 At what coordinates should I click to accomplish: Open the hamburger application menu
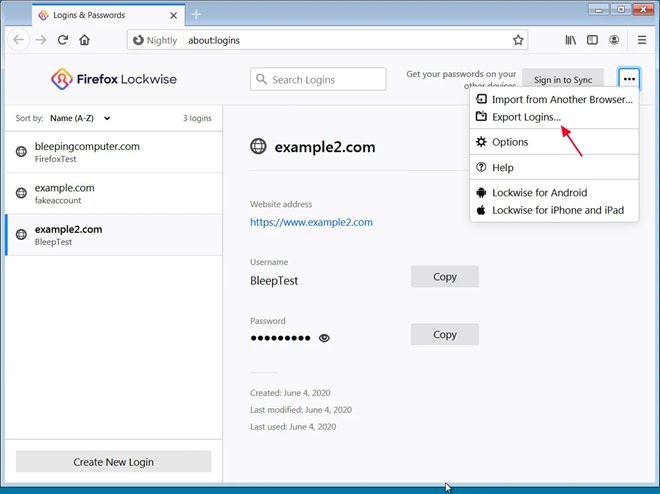[642, 40]
